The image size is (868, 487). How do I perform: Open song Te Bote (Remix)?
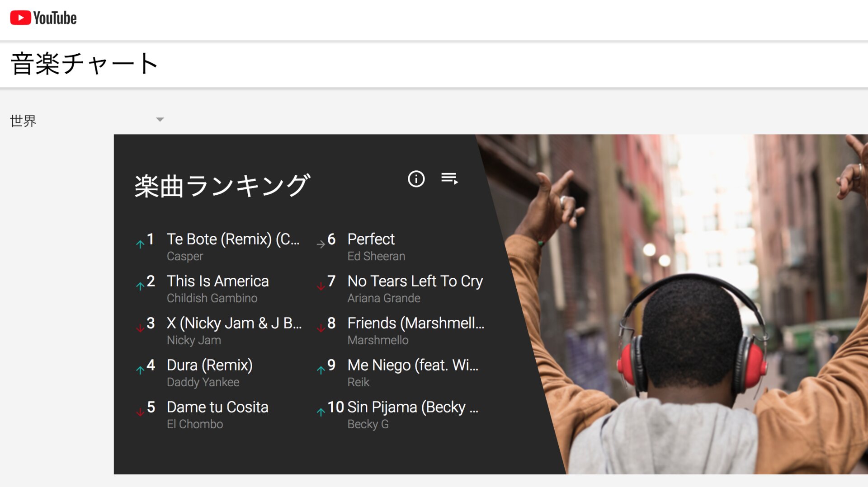tap(233, 239)
